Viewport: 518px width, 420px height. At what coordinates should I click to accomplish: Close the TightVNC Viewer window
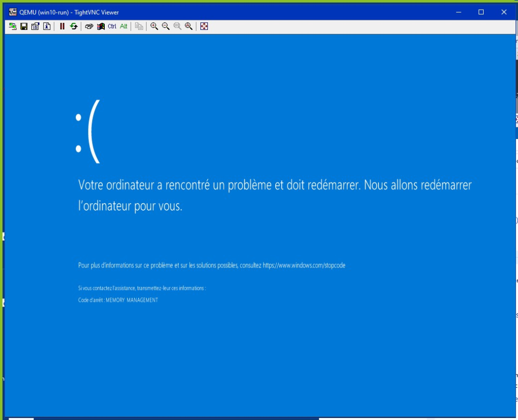504,12
